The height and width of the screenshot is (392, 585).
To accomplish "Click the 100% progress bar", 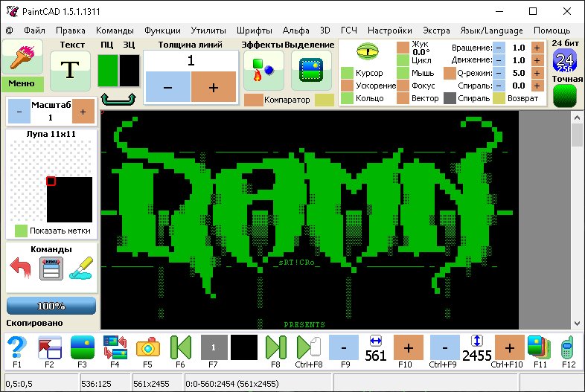I will point(51,306).
